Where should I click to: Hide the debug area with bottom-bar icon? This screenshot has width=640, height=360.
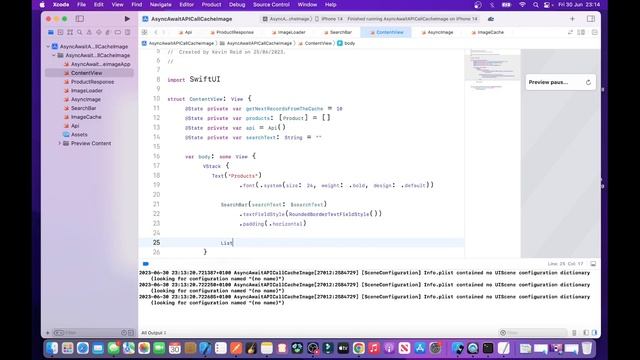pos(593,264)
